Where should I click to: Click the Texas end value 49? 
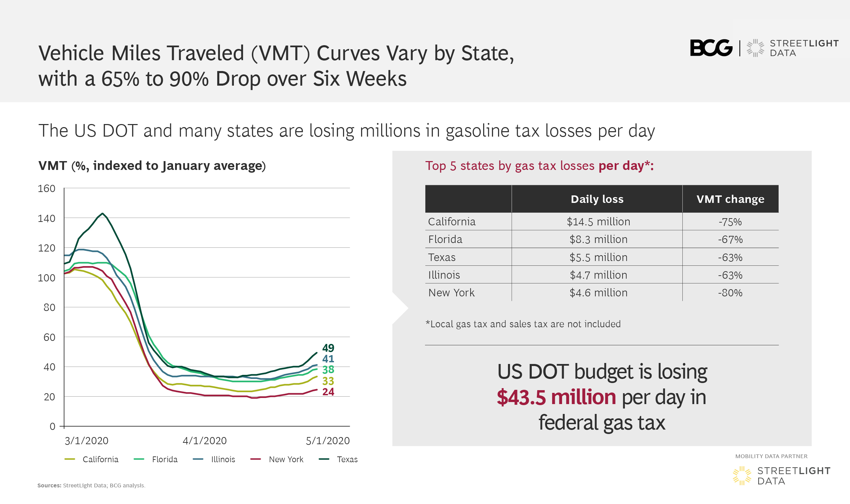point(328,348)
